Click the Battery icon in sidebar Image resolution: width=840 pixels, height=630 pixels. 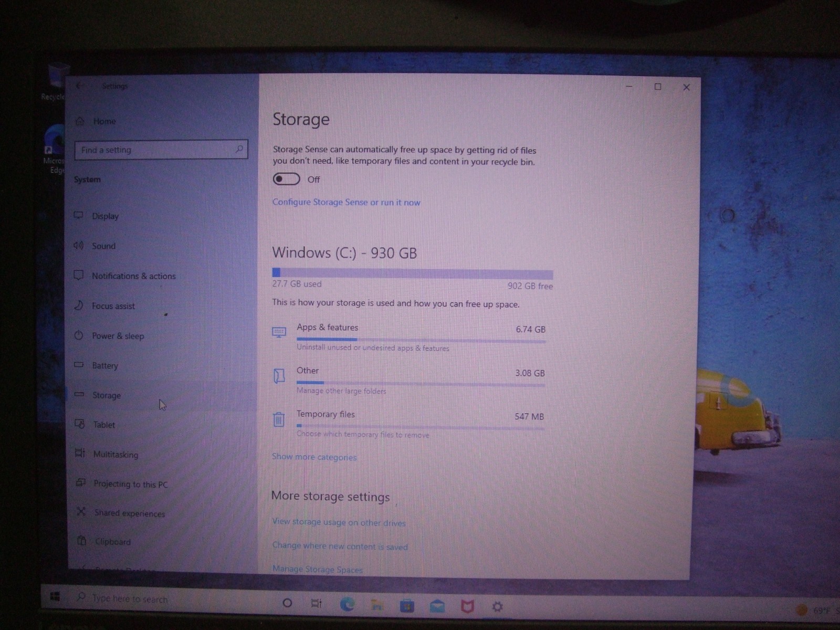coord(79,364)
